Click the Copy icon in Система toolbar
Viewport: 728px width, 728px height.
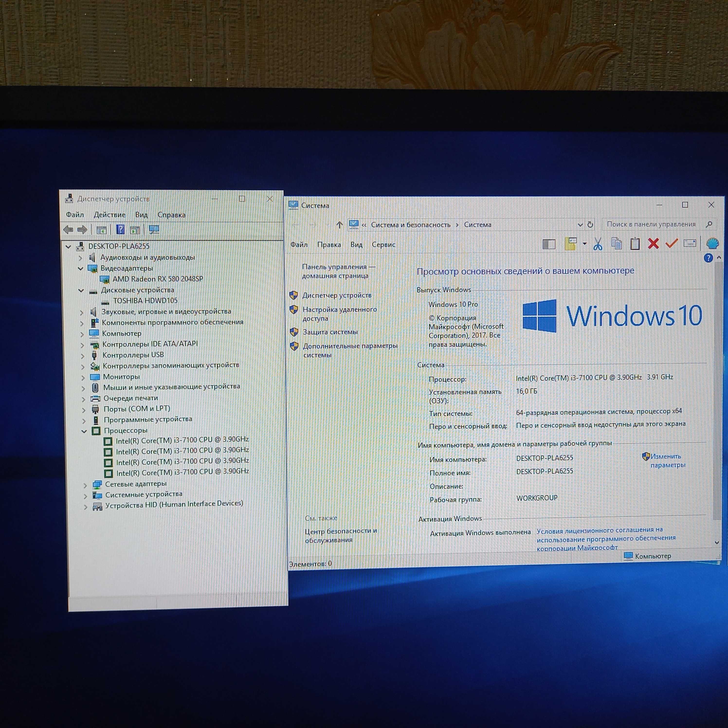point(617,244)
